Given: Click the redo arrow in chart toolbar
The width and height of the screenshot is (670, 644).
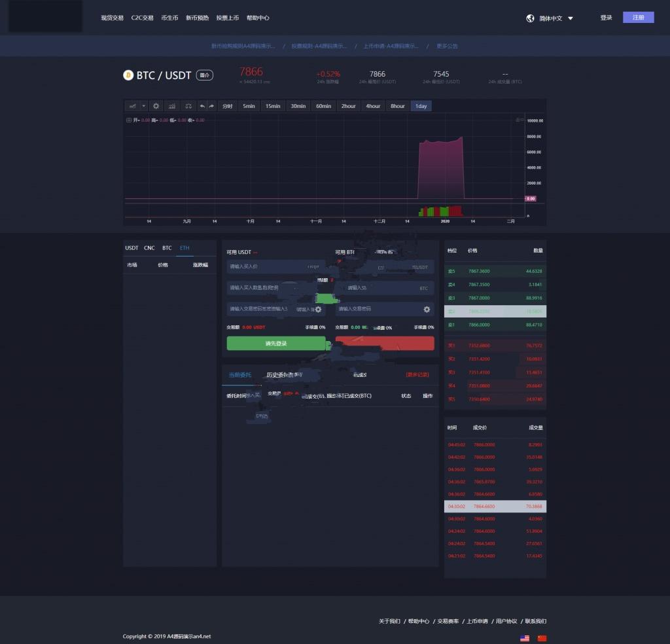Looking at the screenshot, I should 211,106.
